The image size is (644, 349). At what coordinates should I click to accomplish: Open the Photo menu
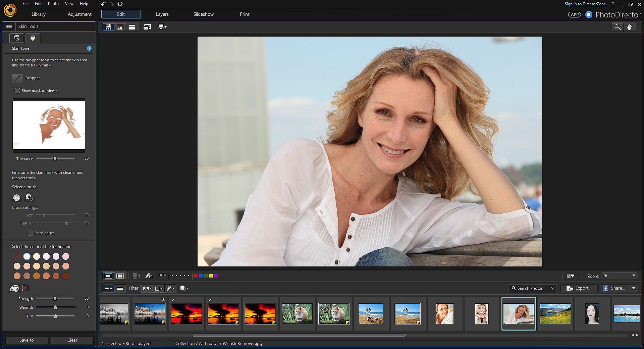coord(53,4)
